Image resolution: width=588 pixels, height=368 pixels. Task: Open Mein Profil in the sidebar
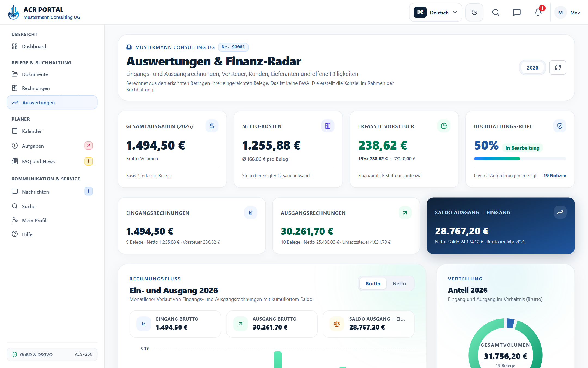tap(52, 220)
